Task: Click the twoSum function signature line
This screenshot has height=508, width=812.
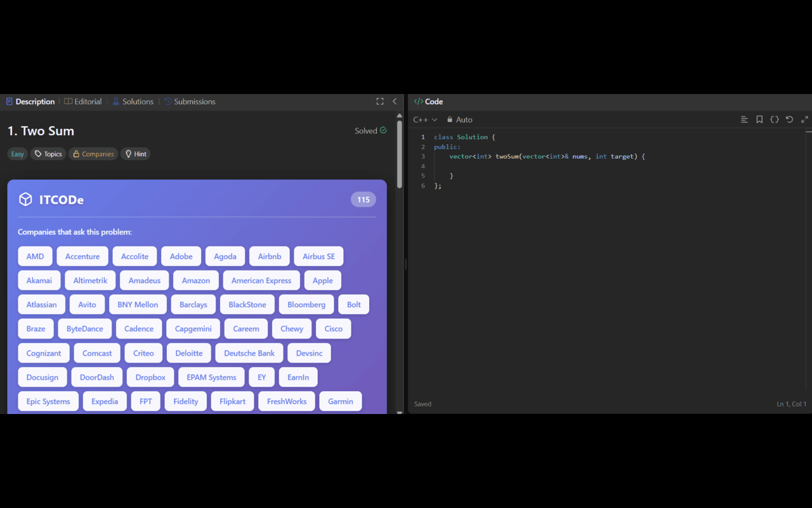Action: (547, 156)
